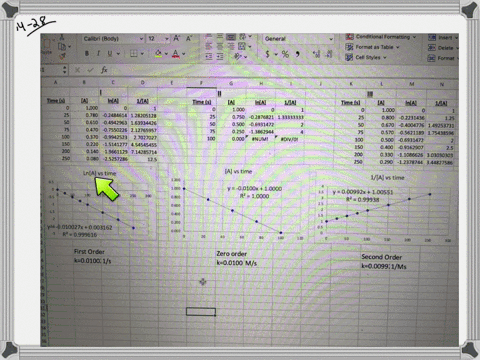This screenshot has width=480, height=360.
Task: Click the k=0.0100 M/s cell
Action: [237, 263]
